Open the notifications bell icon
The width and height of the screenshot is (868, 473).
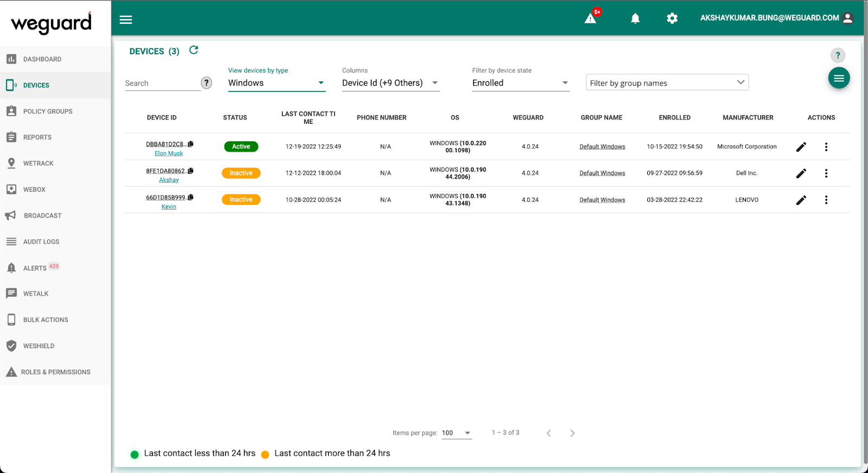(635, 18)
